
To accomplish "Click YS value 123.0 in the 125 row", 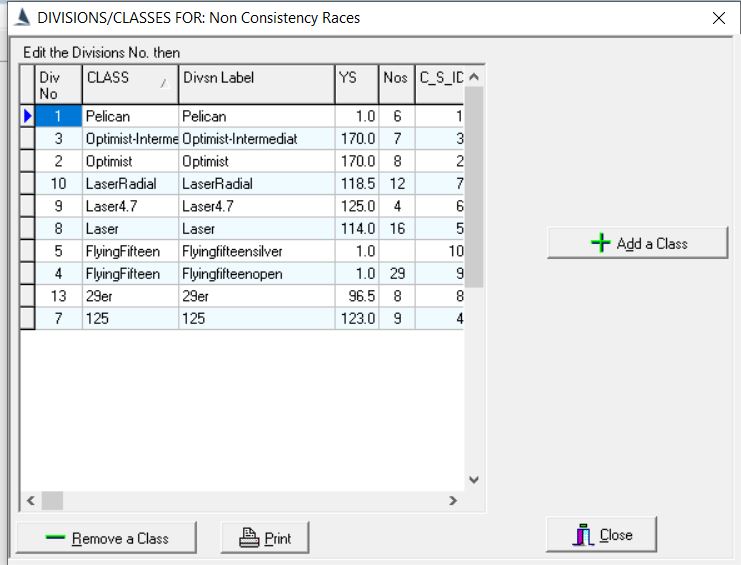I will [x=356, y=318].
